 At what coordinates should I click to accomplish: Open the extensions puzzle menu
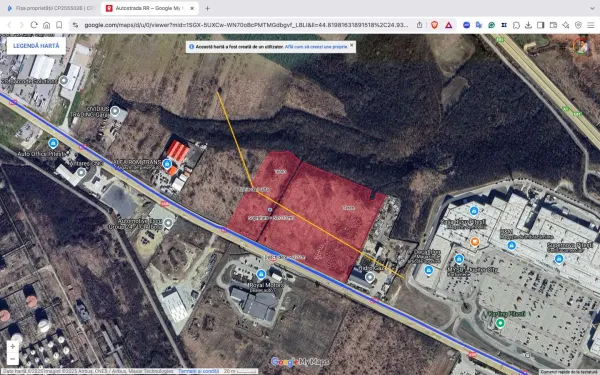(x=516, y=25)
